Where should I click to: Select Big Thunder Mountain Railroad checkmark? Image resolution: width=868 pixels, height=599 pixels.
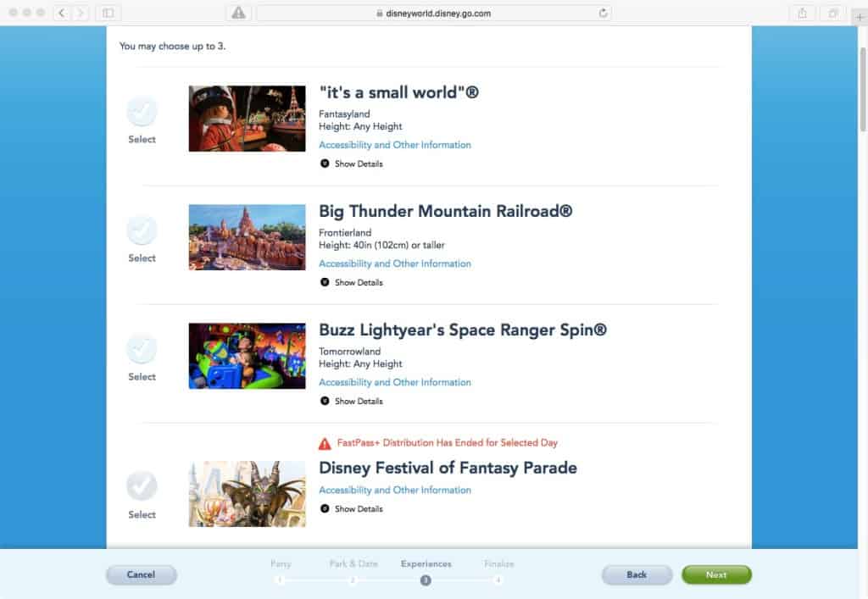[142, 230]
